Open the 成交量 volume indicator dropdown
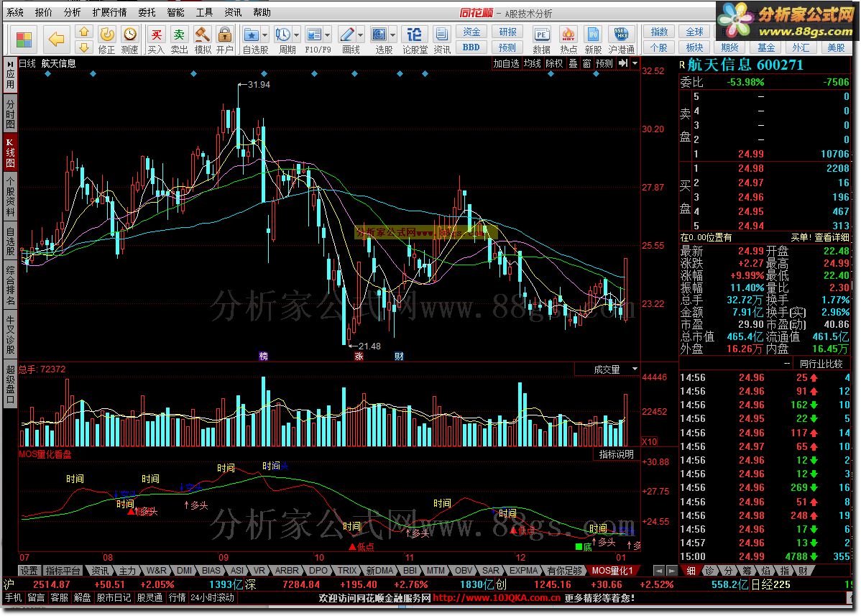The image size is (861, 616). pyautogui.click(x=635, y=369)
